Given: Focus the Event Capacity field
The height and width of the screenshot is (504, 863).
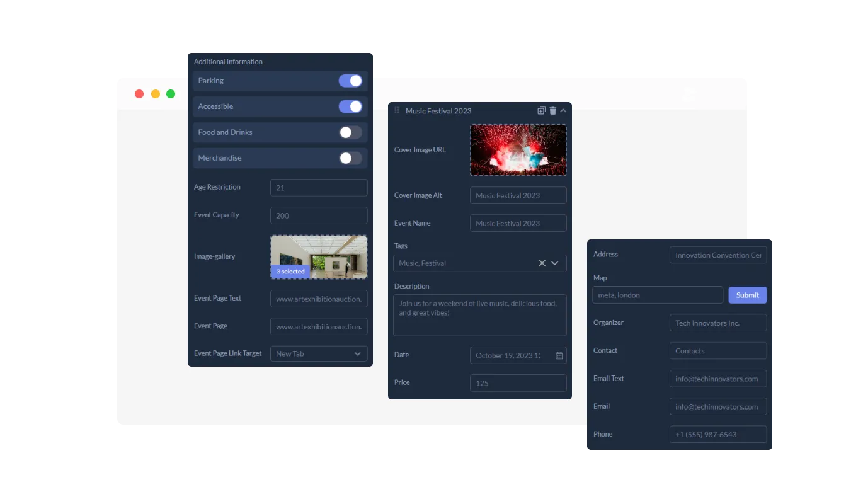Looking at the screenshot, I should [x=319, y=215].
